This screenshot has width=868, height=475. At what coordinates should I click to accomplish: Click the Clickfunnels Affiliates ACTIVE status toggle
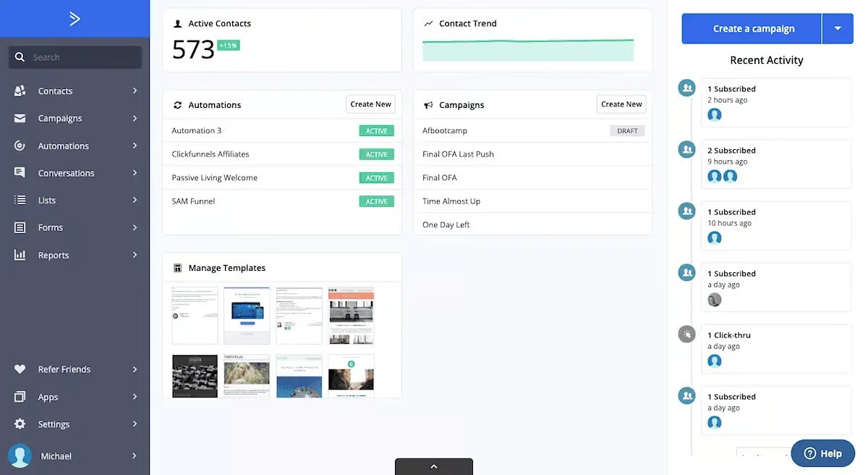click(x=376, y=154)
